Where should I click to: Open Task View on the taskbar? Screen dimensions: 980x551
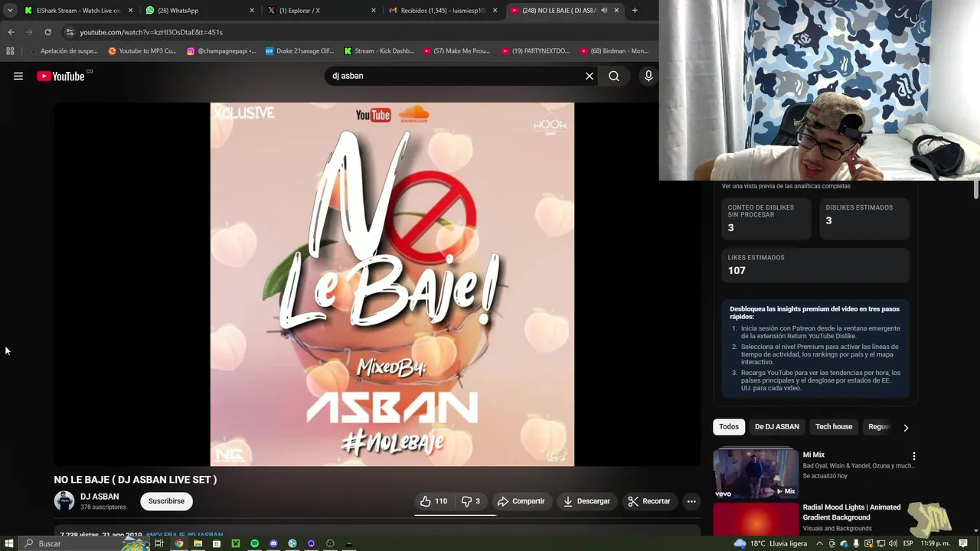coord(159,543)
